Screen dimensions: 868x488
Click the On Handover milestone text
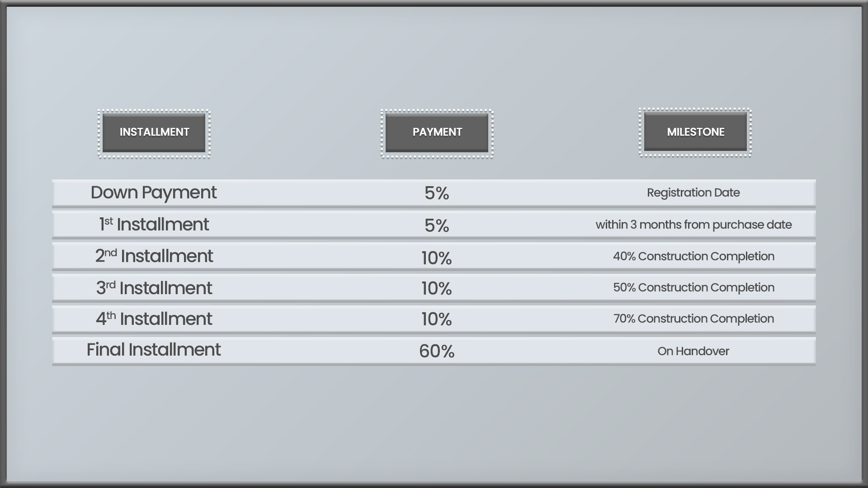pos(693,351)
